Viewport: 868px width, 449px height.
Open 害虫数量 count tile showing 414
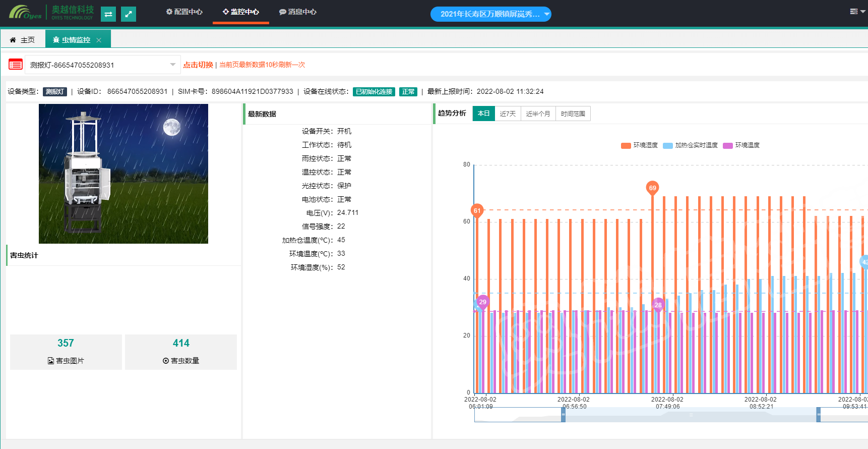(x=181, y=352)
